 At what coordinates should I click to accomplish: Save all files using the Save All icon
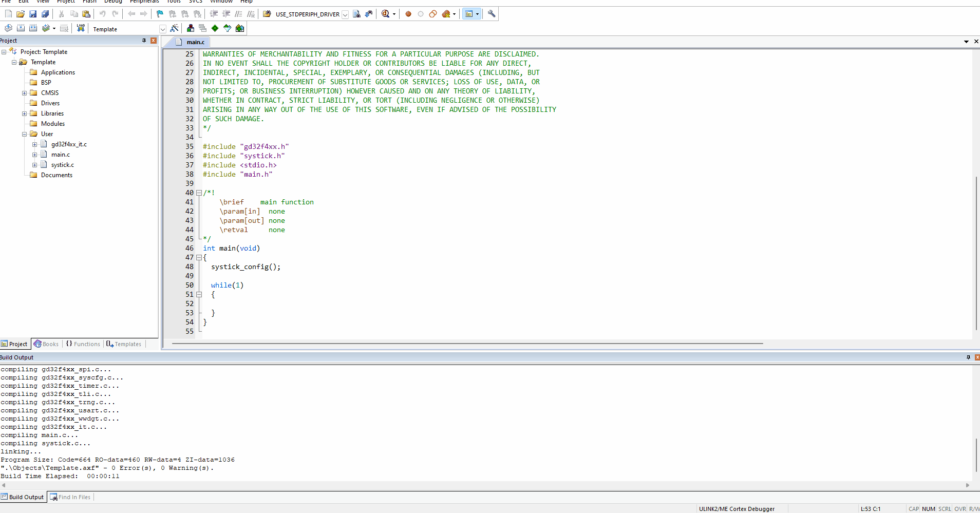coord(45,14)
